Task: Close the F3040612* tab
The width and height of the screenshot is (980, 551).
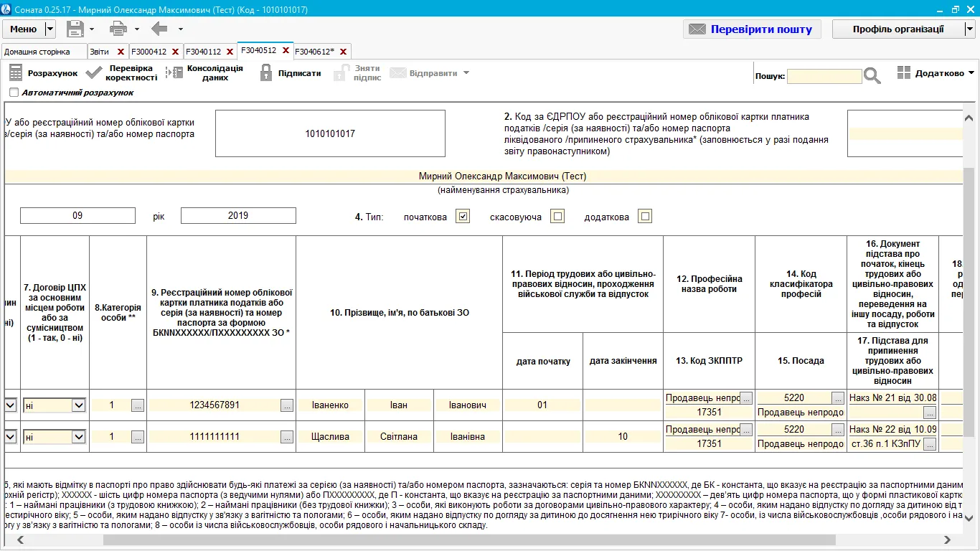Action: (x=343, y=52)
